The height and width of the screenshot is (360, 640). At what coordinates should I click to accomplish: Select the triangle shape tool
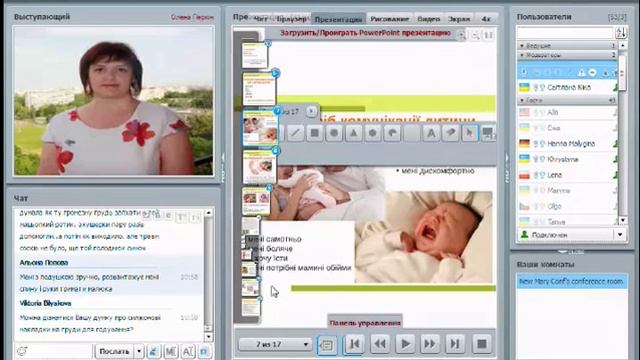(353, 133)
